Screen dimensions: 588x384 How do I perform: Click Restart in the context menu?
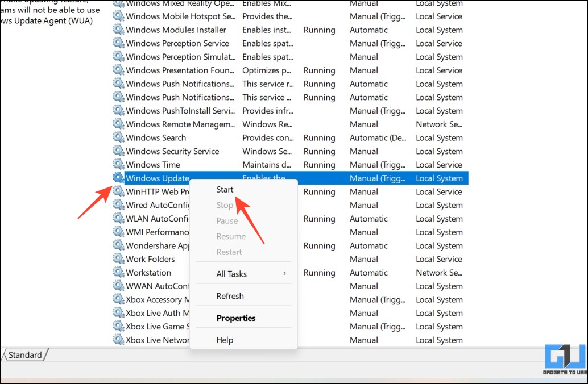tap(229, 252)
